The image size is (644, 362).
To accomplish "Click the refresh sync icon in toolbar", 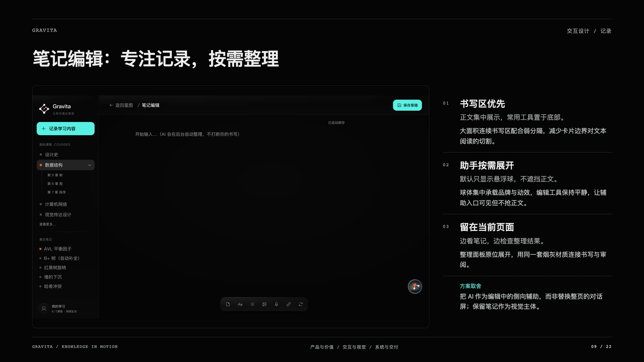I will pyautogui.click(x=301, y=304).
